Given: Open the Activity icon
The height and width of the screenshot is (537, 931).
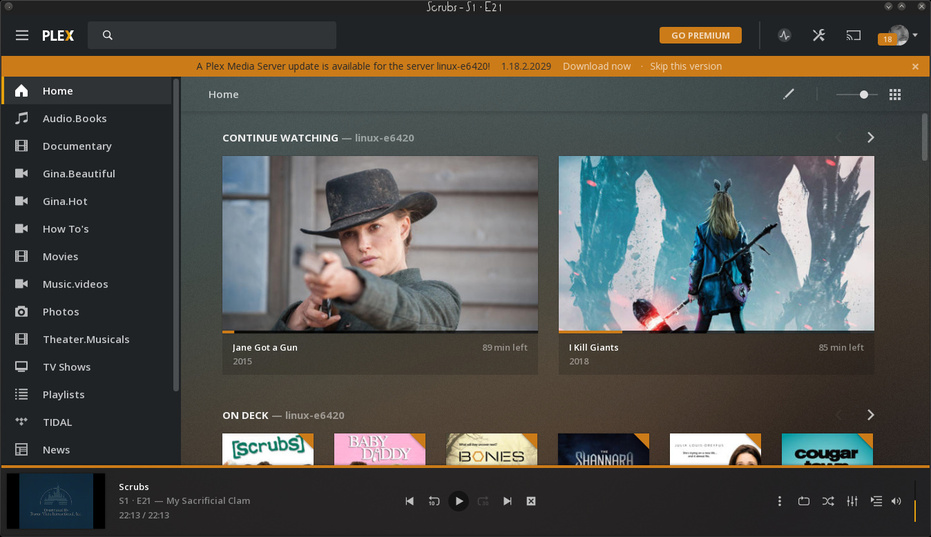Looking at the screenshot, I should tap(784, 35).
